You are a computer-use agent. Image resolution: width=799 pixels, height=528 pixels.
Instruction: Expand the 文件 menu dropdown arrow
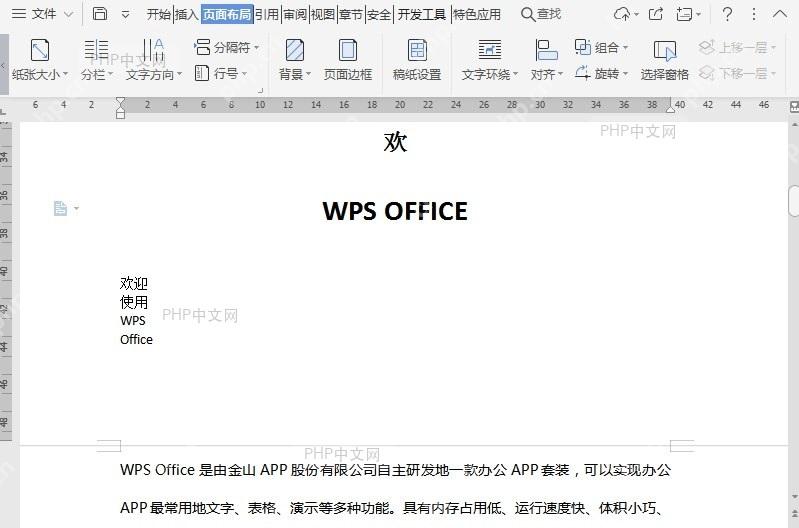click(69, 14)
